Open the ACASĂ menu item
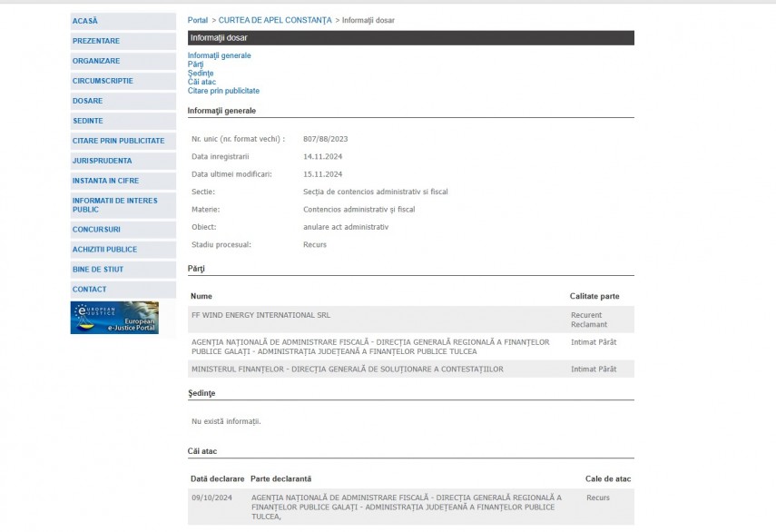Image resolution: width=776 pixels, height=532 pixels. [x=85, y=21]
